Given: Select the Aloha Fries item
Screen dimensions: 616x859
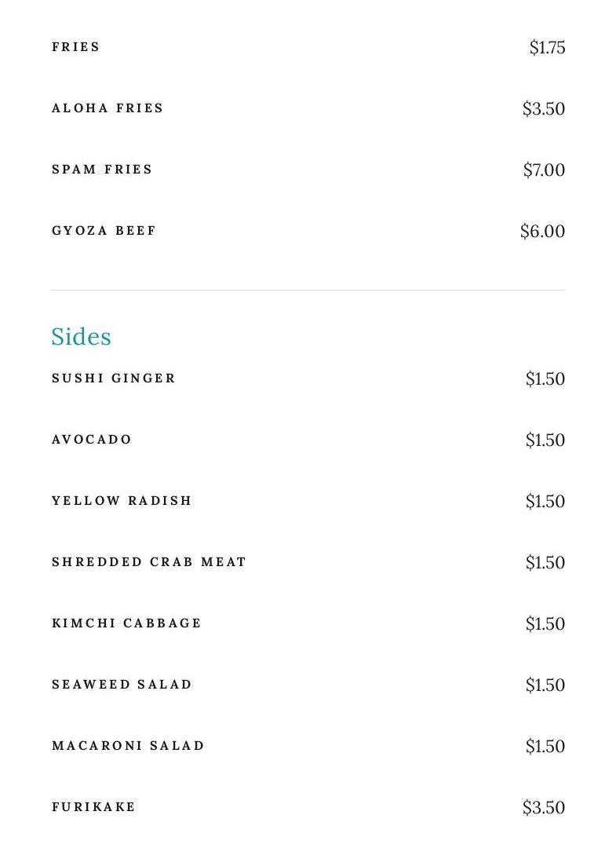Looking at the screenshot, I should 108,108.
